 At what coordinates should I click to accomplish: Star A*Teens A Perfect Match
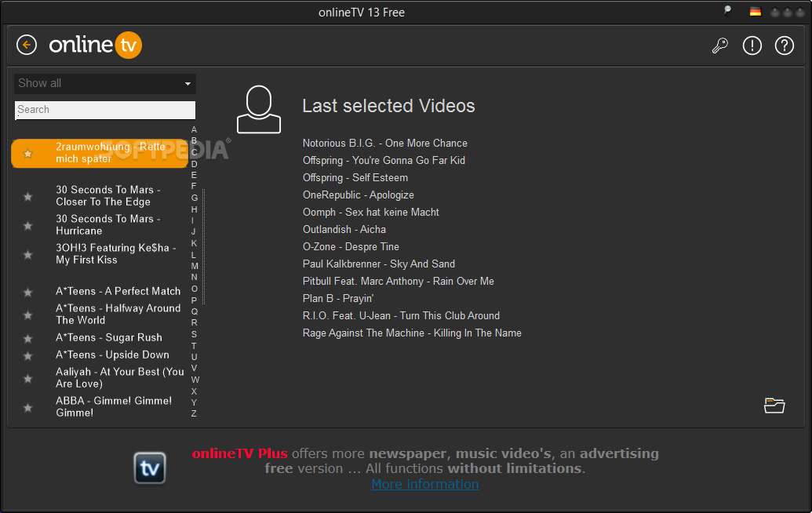[28, 293]
